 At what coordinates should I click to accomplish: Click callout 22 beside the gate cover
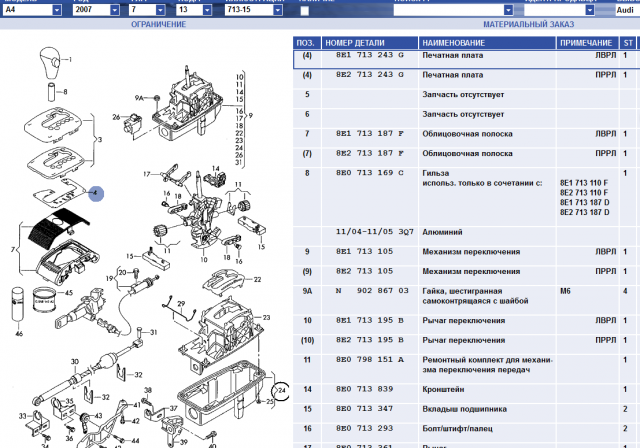pos(257,279)
